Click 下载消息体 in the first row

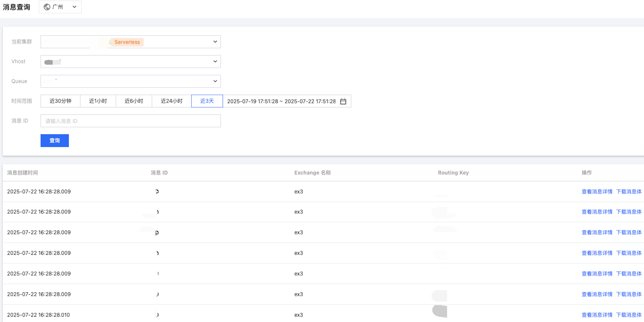pos(629,192)
